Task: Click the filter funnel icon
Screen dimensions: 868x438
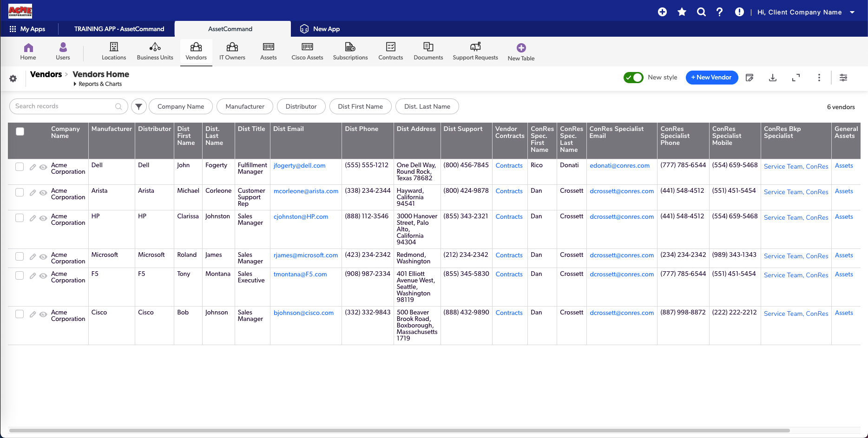Action: click(138, 106)
